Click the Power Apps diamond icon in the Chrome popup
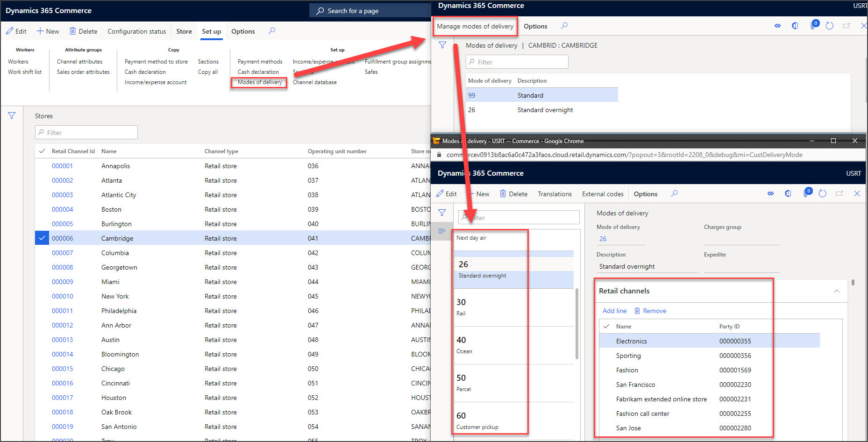 [770, 193]
